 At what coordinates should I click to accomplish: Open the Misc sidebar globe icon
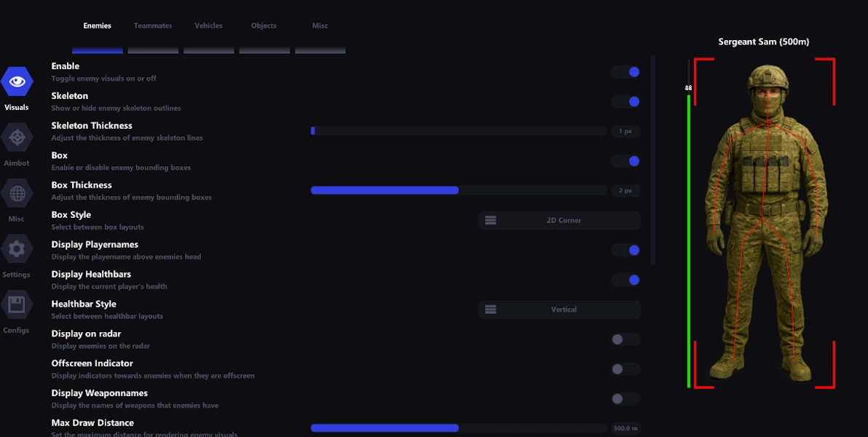[17, 192]
